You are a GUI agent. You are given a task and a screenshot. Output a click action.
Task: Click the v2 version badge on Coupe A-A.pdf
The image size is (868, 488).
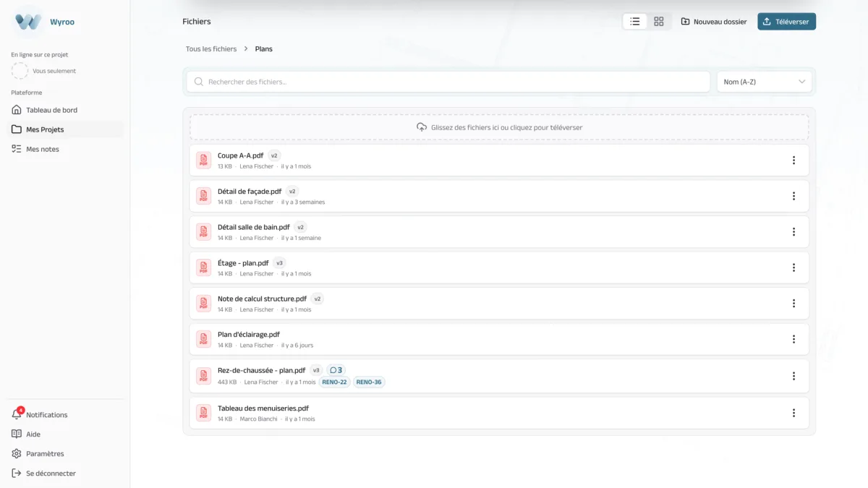pos(274,155)
